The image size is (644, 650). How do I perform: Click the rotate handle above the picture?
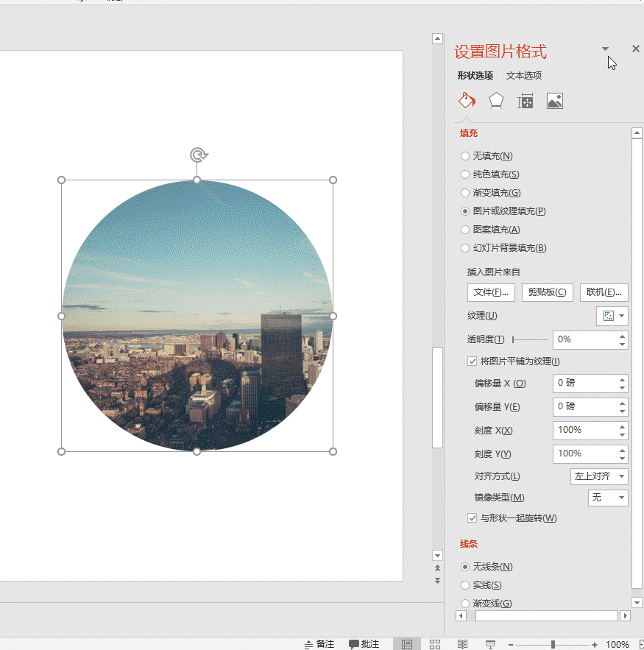197,155
